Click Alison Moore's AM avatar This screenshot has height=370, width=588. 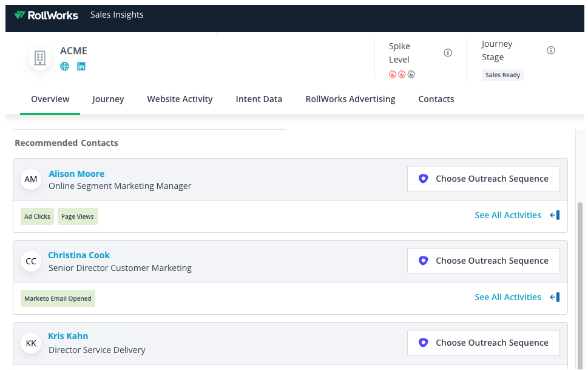tap(31, 179)
